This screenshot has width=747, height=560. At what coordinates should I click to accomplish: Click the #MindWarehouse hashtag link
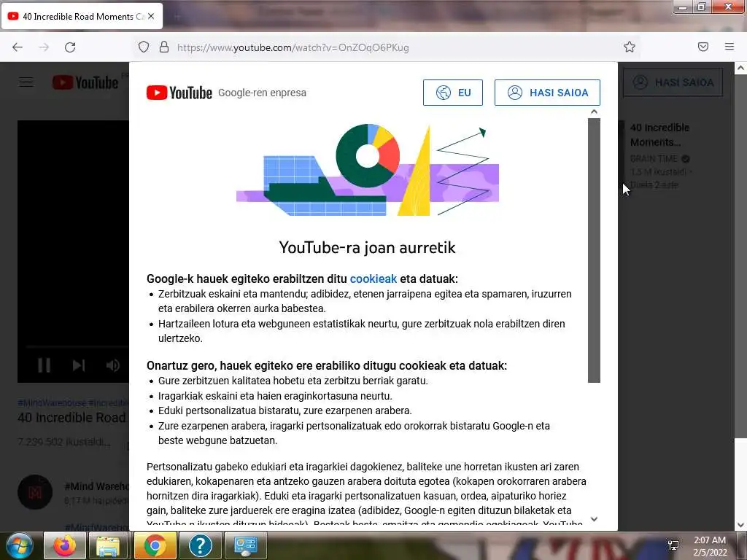pos(52,402)
